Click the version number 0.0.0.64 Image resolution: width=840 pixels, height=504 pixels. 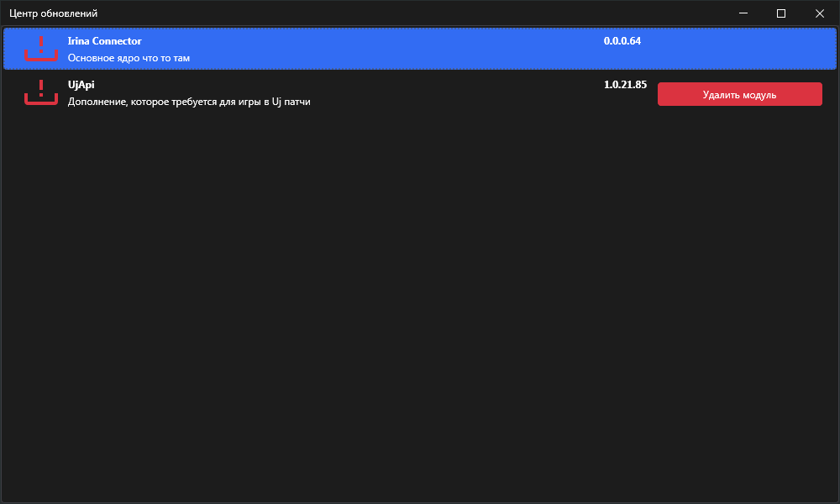(x=622, y=41)
